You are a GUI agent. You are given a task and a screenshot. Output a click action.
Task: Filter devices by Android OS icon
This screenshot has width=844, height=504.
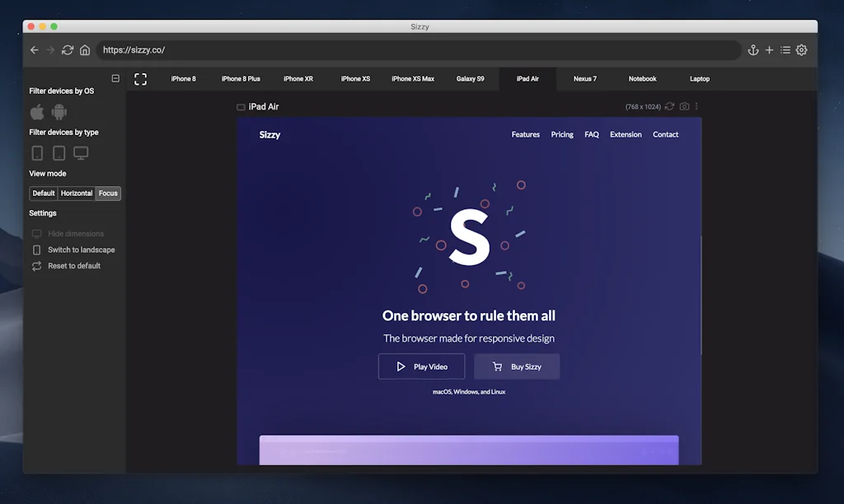pyautogui.click(x=59, y=112)
